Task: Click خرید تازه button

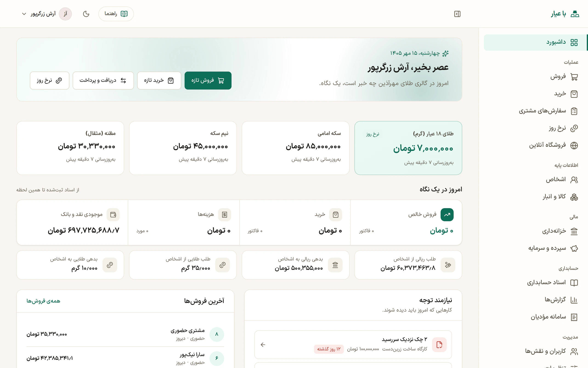Action: pos(159,80)
